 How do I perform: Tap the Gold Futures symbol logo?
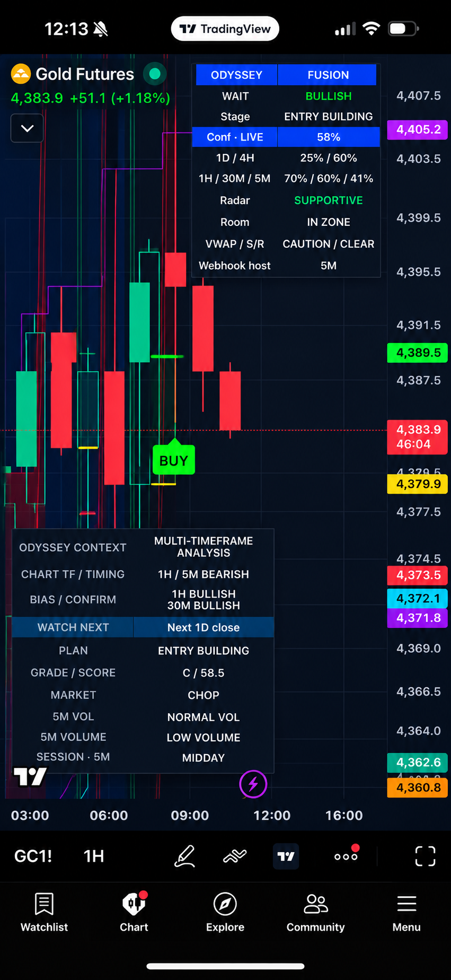pos(21,74)
